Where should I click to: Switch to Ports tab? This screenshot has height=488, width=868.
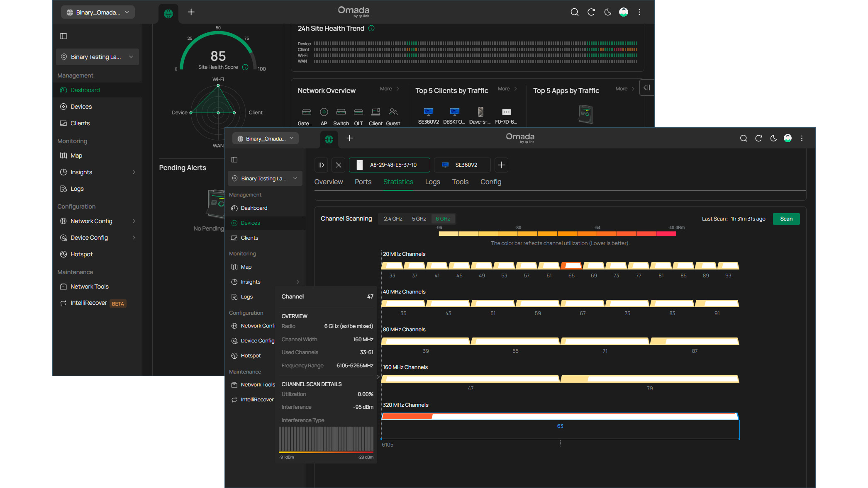pyautogui.click(x=363, y=182)
